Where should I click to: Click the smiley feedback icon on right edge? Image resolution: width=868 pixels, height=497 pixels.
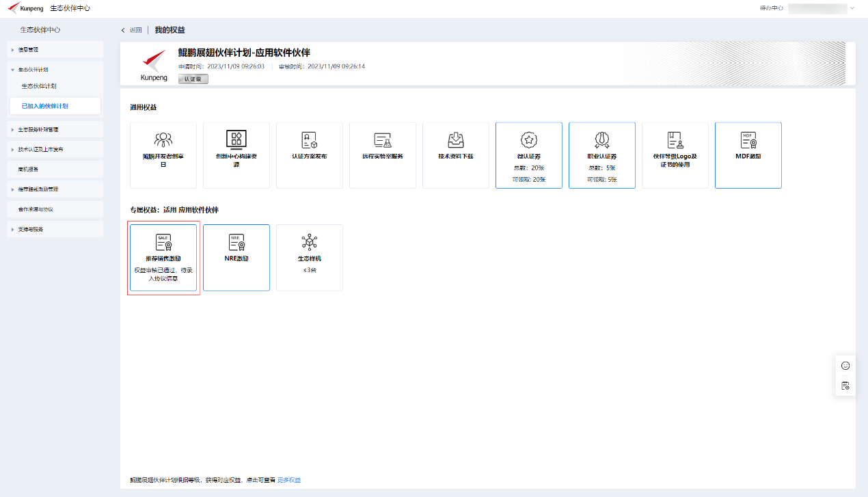[x=845, y=366]
